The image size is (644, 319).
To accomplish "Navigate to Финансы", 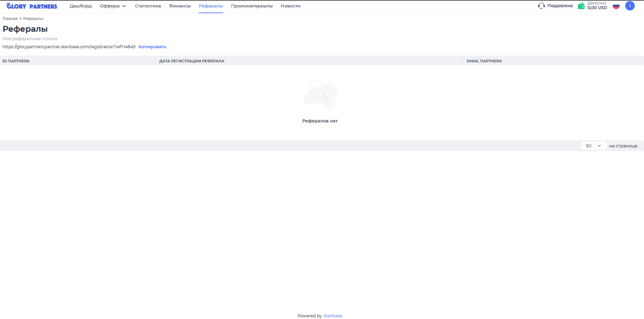I will point(180,6).
